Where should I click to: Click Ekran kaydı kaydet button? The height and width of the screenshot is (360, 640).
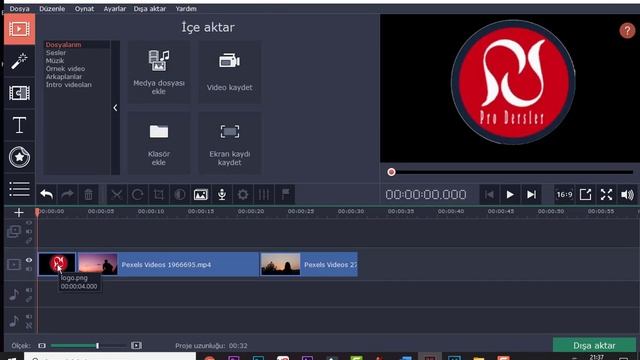229,143
